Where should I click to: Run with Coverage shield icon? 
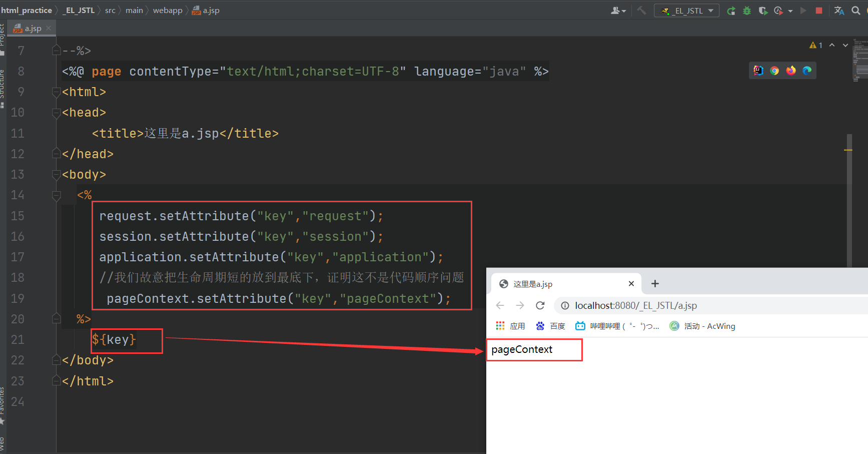coord(762,11)
